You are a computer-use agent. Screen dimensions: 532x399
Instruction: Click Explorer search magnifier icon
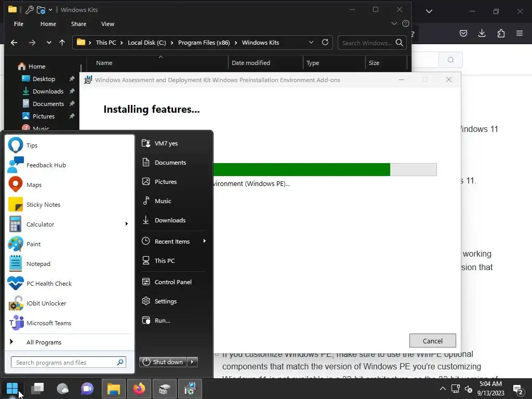[x=400, y=43]
